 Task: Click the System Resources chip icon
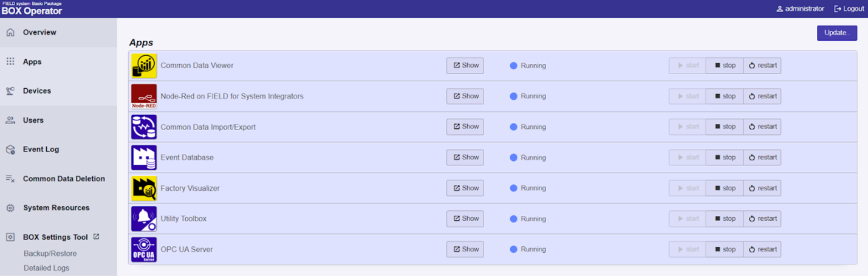click(10, 208)
